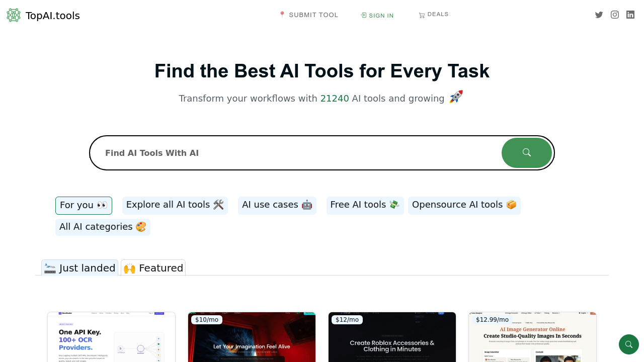Screen dimensions: 644x362
Task: Open the SUBMIT TOOL link
Action: [313, 15]
